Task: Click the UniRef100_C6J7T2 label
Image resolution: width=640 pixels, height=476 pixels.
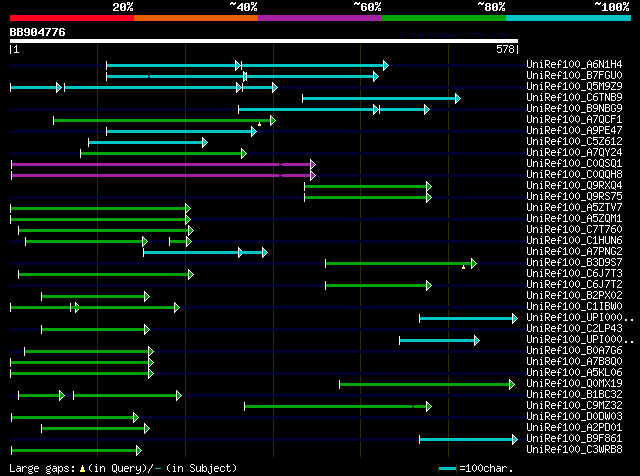Action: tap(574, 285)
